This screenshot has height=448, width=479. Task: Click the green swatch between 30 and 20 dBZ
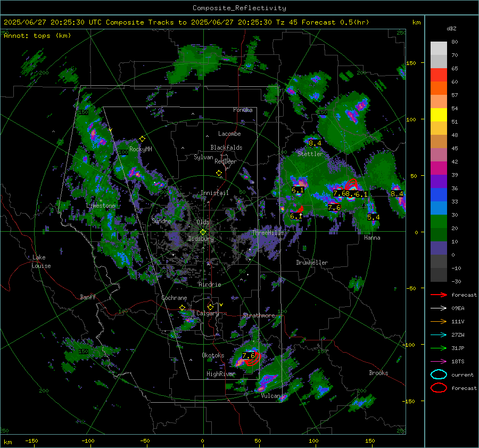(x=439, y=222)
